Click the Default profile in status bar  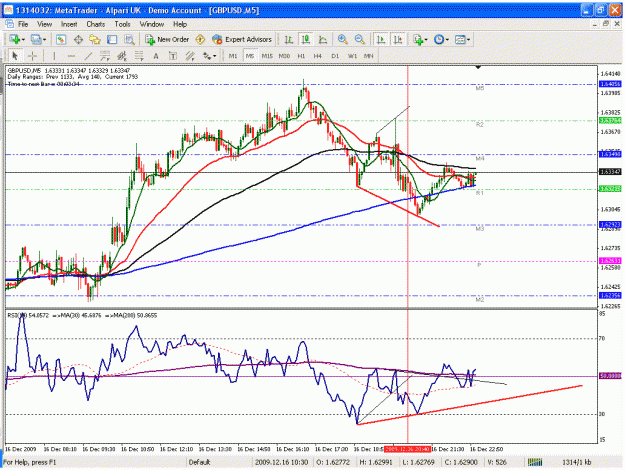199,462
